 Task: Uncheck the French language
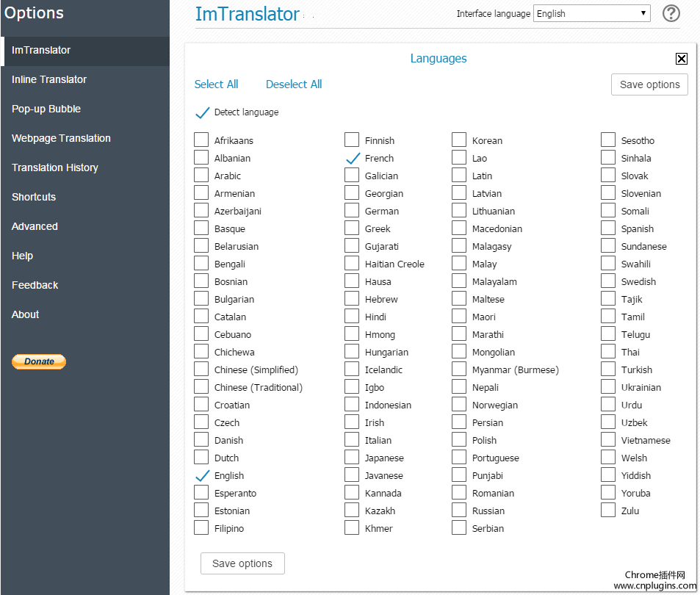pyautogui.click(x=353, y=158)
